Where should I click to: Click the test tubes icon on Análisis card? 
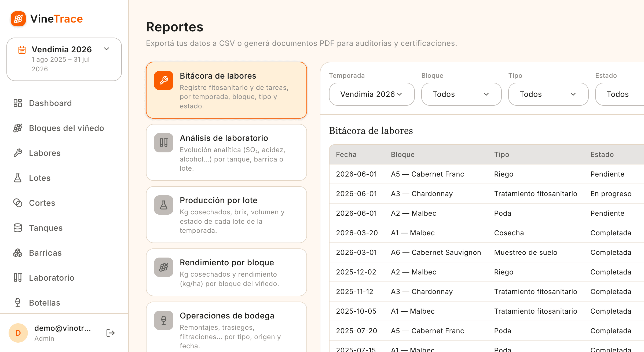(x=164, y=143)
